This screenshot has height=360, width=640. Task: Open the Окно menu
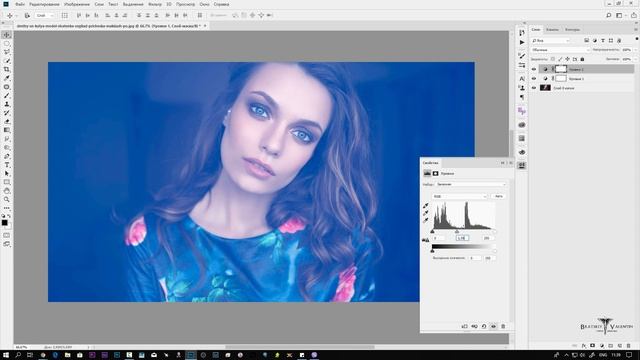coord(204,4)
